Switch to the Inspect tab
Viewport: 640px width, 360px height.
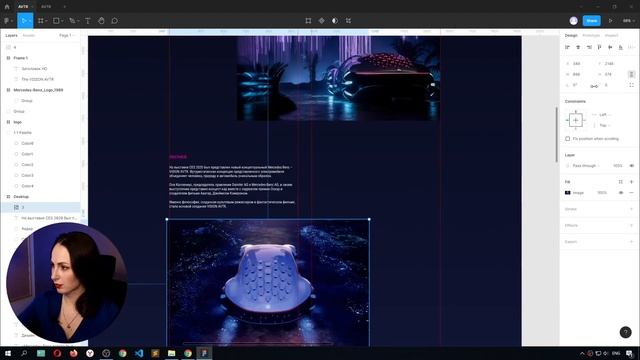611,36
